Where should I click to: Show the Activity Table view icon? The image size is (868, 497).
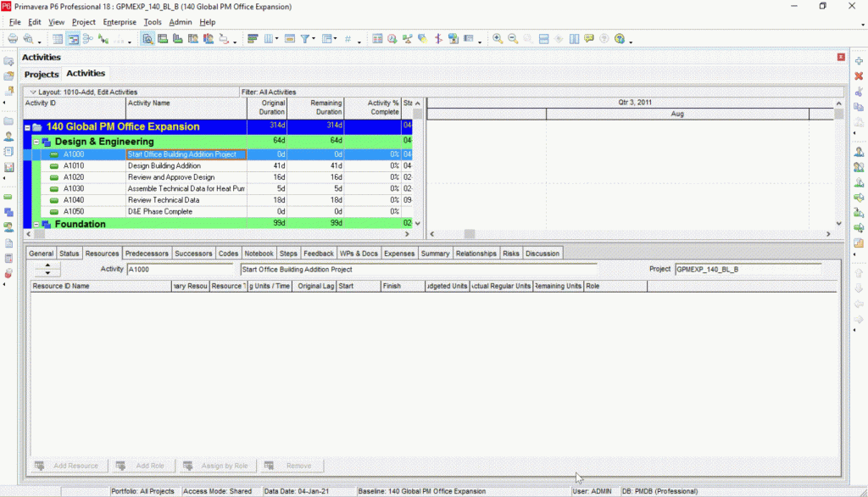[x=58, y=39]
